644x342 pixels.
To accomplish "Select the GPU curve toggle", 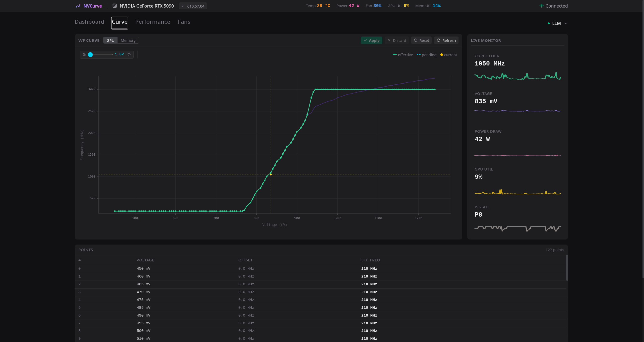I will click(110, 41).
